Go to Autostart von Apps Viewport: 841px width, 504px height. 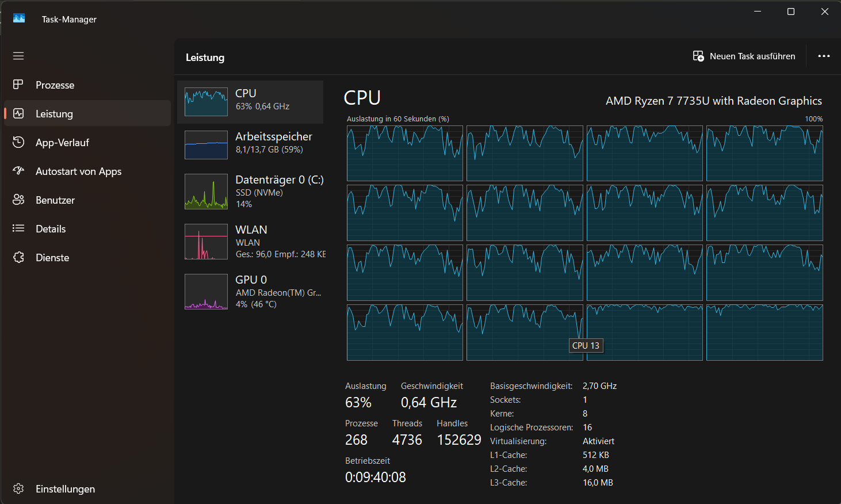pos(87,171)
